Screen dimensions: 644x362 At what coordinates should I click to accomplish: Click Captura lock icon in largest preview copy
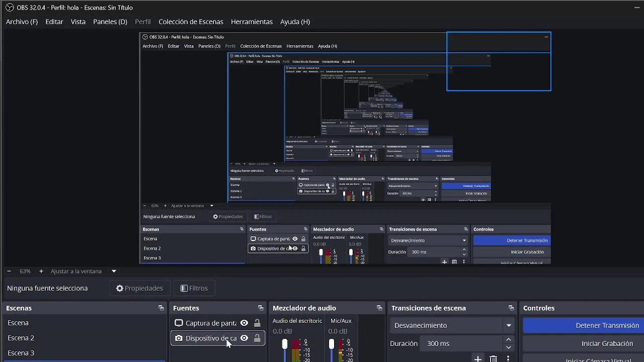pyautogui.click(x=303, y=239)
